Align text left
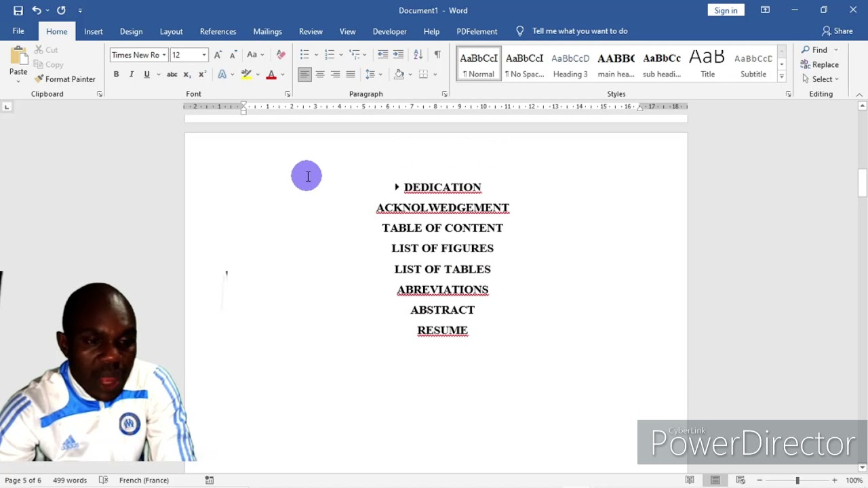Viewport: 868px width, 488px height. [304, 75]
